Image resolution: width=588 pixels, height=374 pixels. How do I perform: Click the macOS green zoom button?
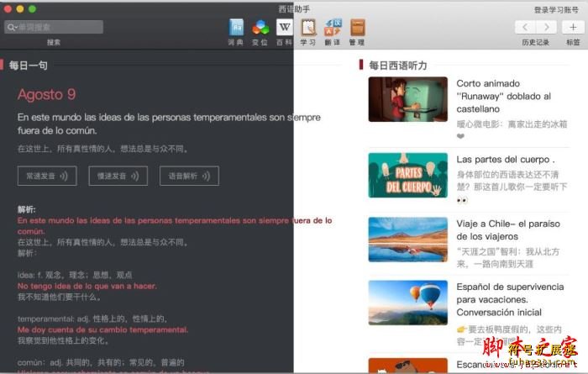(32, 9)
